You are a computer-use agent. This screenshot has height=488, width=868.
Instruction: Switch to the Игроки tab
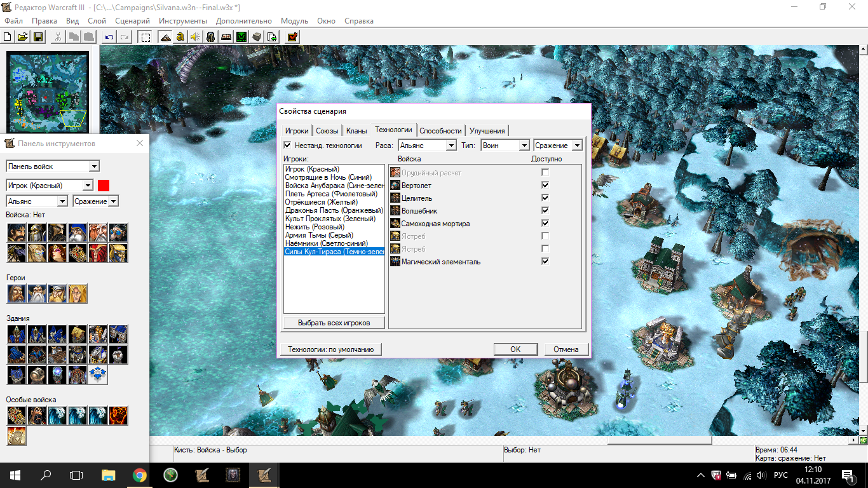pos(297,131)
